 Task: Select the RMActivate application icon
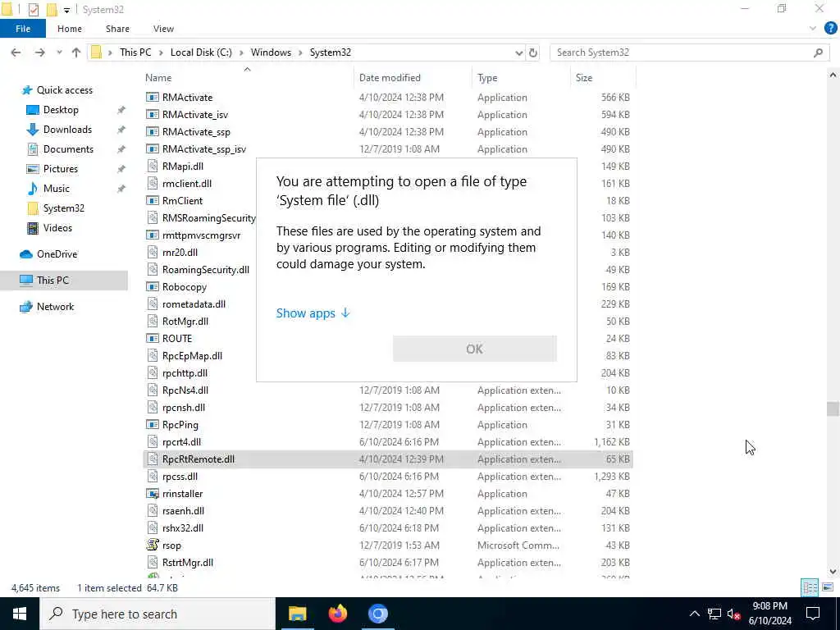point(153,98)
